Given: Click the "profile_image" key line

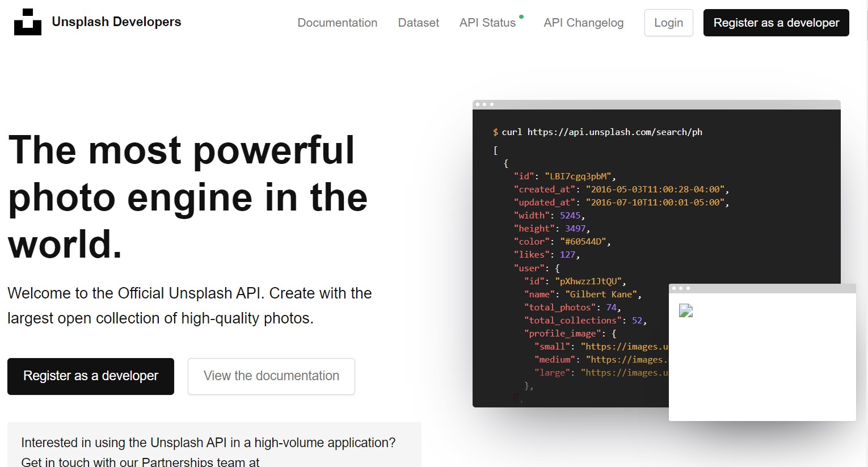Looking at the screenshot, I should (x=570, y=333).
